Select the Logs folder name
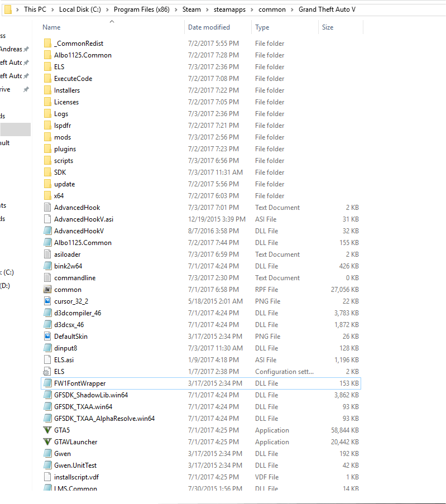 coord(61,114)
